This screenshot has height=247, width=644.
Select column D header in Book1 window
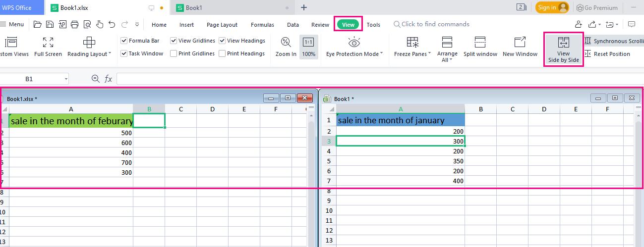[544, 109]
